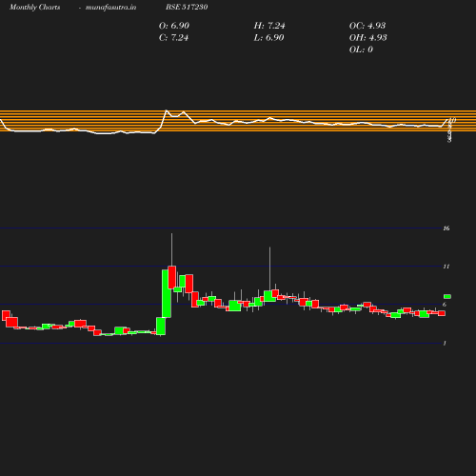Select the low value L: 6.90

[x=268, y=38]
